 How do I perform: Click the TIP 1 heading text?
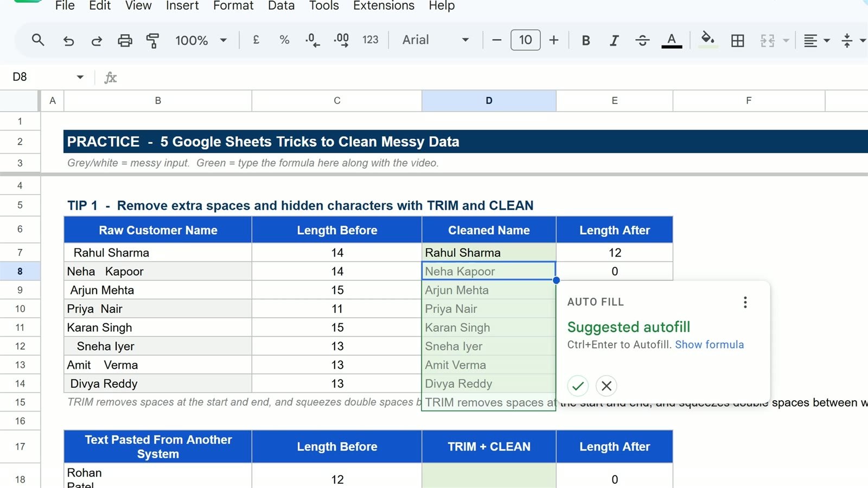[x=300, y=206]
